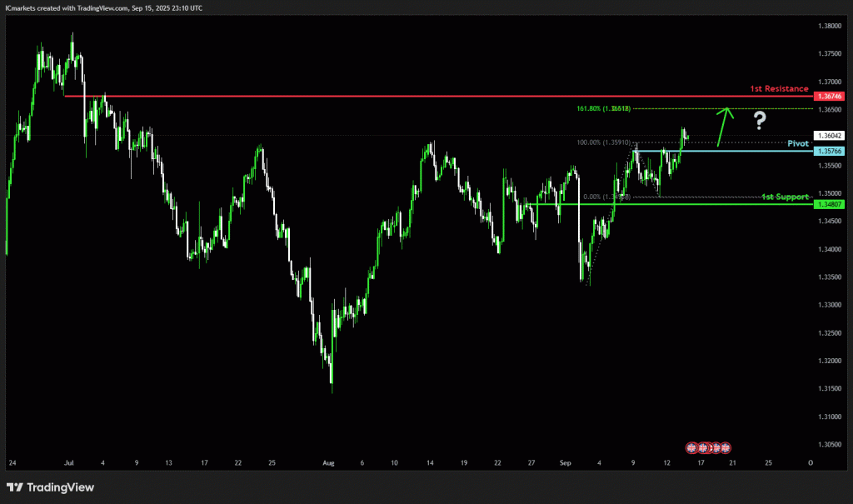Image resolution: width=853 pixels, height=504 pixels.
Task: Click the 161.80% Fibonacci extension label
Action: (x=603, y=109)
